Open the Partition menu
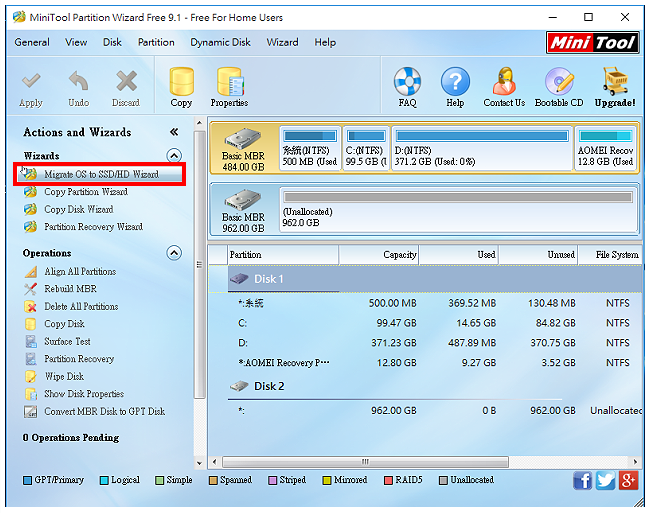Image resolution: width=652 pixels, height=513 pixels. pos(156,42)
